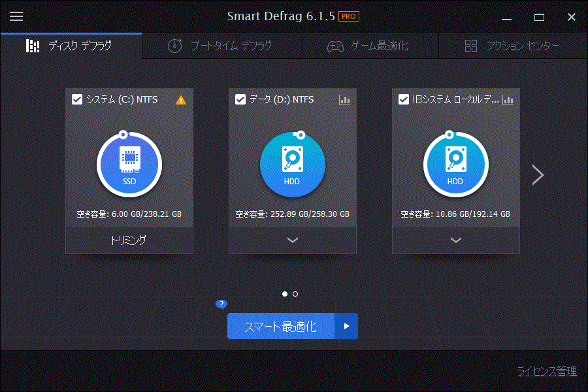Open the Smart Optimize dropdown arrow
Screen dimensions: 588x392
pos(346,327)
